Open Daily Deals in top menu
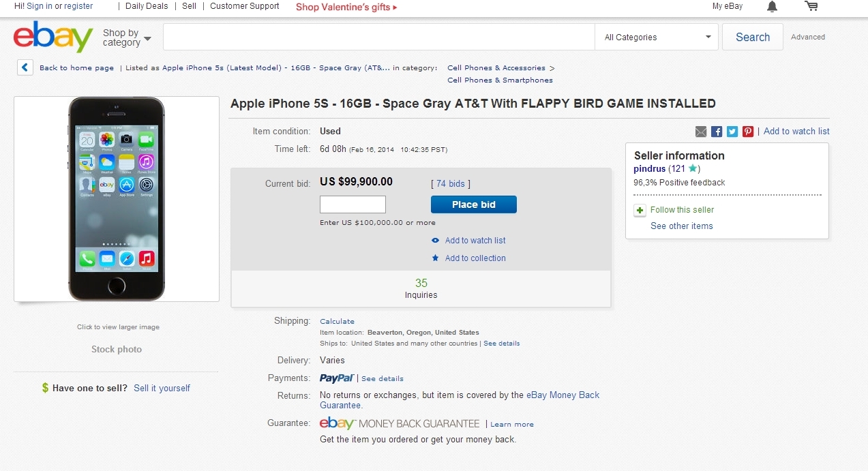Image resolution: width=868 pixels, height=471 pixels. pyautogui.click(x=147, y=6)
